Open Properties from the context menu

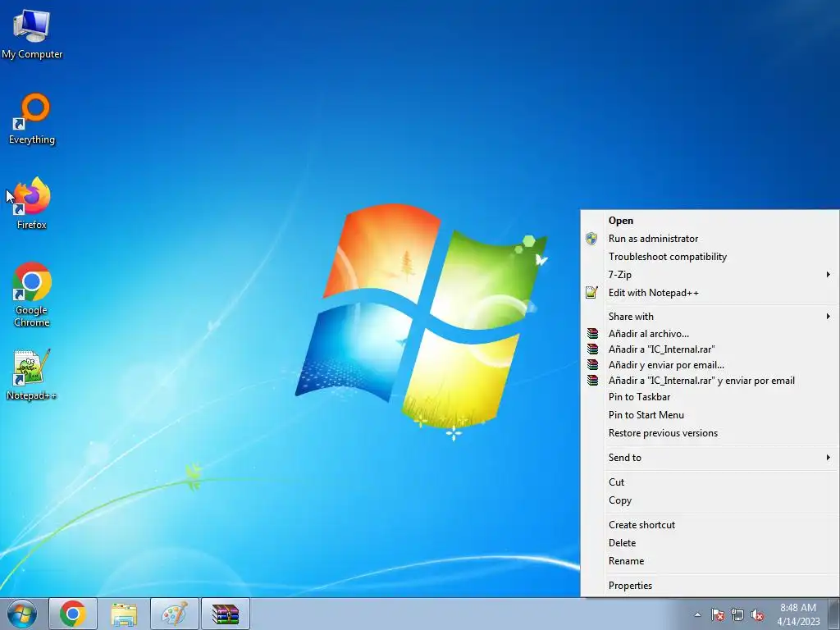[710, 586]
